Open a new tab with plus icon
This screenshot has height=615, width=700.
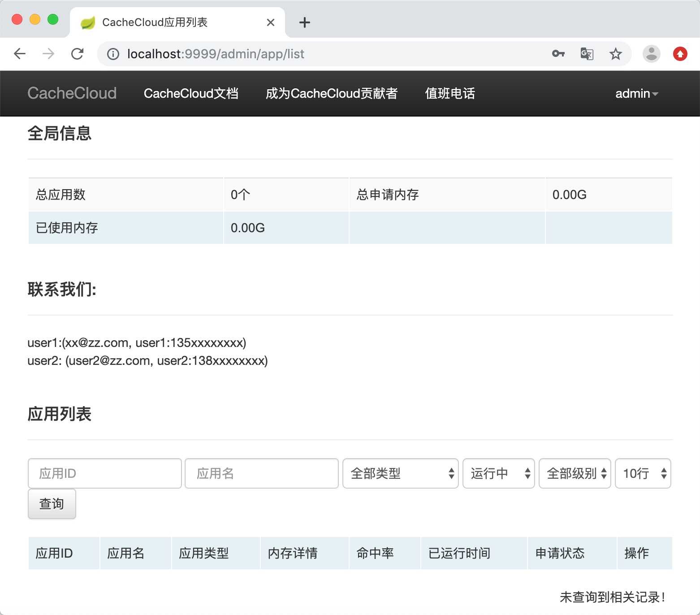(305, 22)
